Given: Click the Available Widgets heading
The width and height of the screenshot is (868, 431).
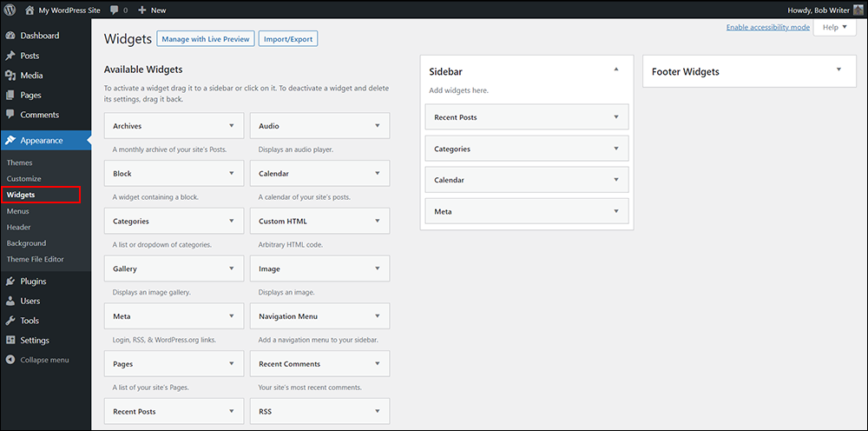Looking at the screenshot, I should tap(143, 70).
